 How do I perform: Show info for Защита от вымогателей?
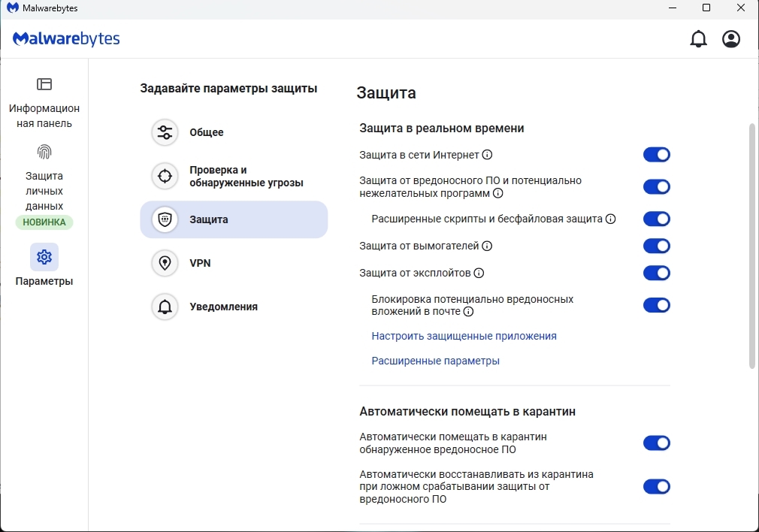coord(487,246)
